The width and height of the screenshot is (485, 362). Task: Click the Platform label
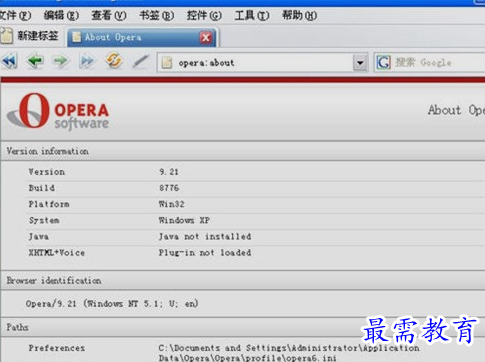(49, 204)
